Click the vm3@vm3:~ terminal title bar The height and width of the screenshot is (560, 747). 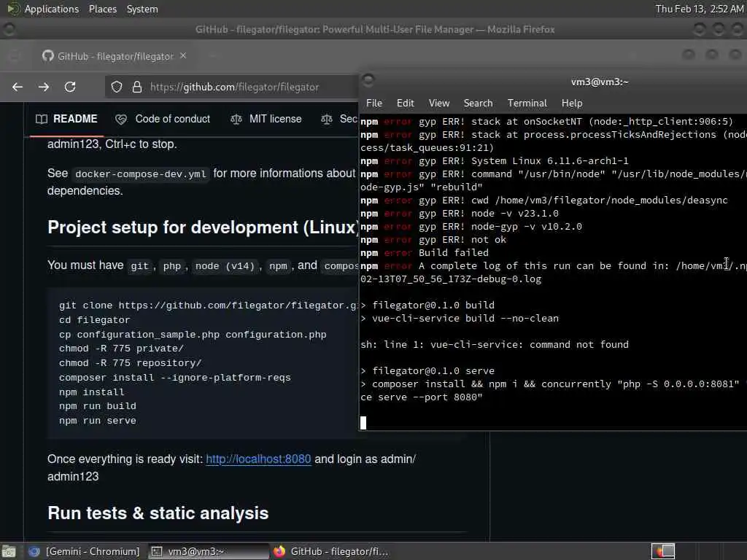pos(600,82)
